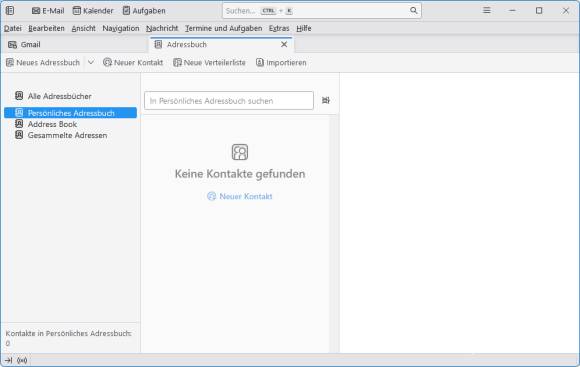Open the Ansicht menu
Screen dimensions: 580x367
pos(83,28)
